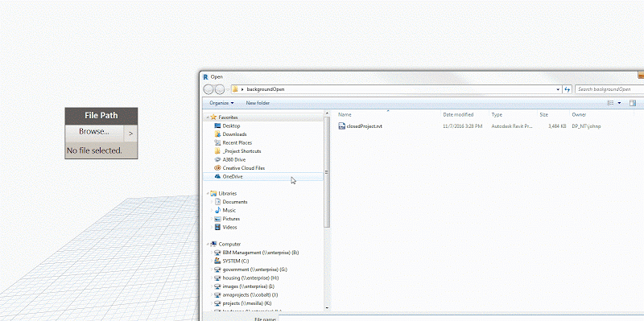This screenshot has width=644, height=321.
Task: Collapse the Computer group
Action: pyautogui.click(x=208, y=244)
